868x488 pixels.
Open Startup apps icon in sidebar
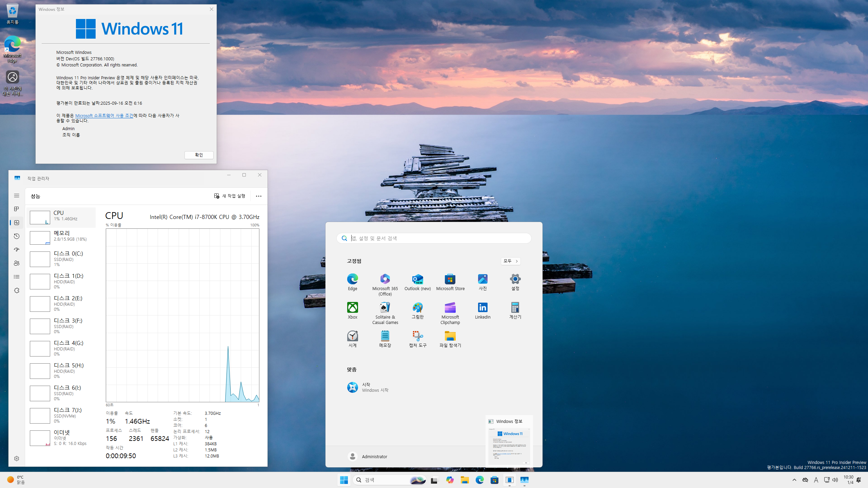17,250
